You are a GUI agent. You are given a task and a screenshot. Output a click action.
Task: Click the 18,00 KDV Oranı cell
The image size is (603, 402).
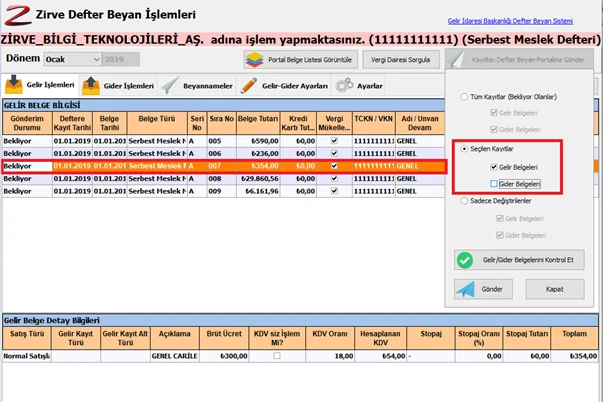[330, 356]
